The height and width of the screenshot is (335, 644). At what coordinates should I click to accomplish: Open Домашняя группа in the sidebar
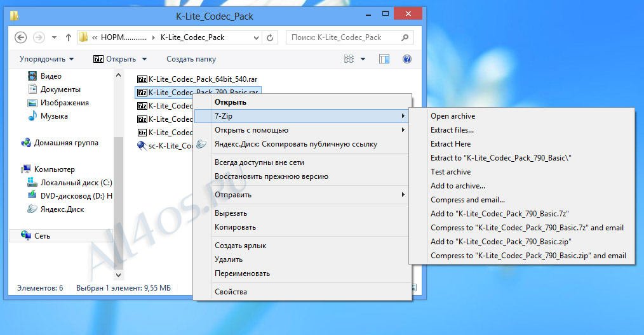[x=60, y=143]
